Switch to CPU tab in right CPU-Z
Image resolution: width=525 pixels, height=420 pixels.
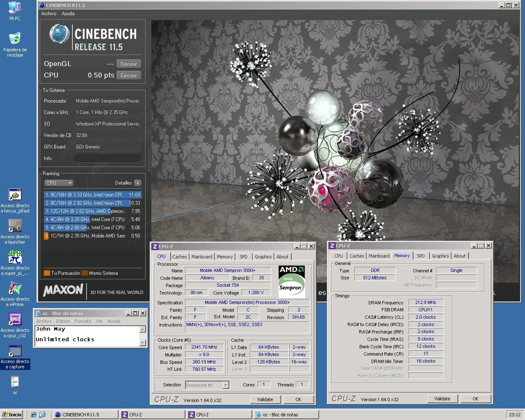[339, 256]
